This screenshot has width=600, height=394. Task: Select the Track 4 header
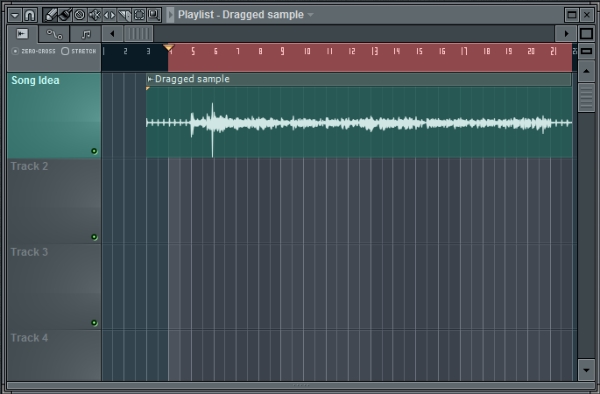click(x=54, y=355)
